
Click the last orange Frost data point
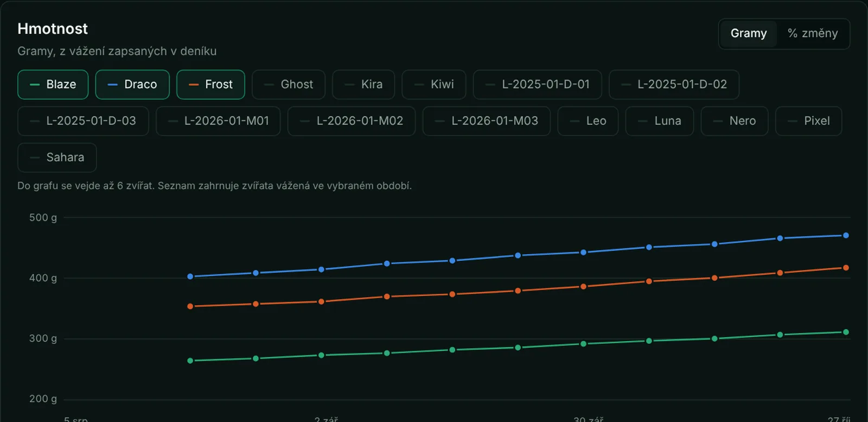(846, 268)
